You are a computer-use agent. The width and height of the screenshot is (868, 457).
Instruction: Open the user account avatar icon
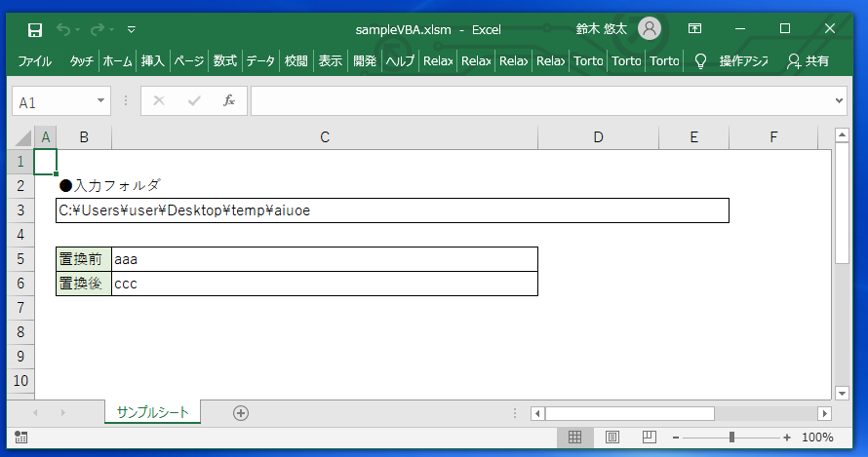pos(650,28)
